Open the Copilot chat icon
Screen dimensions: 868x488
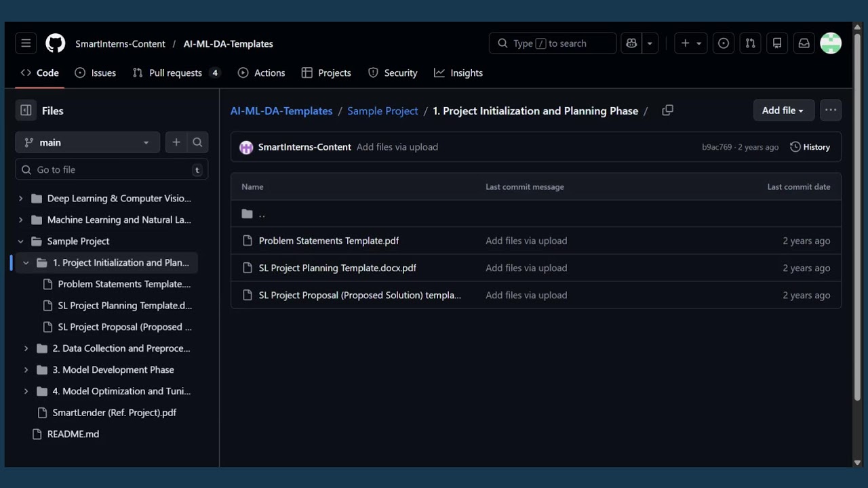coord(631,43)
